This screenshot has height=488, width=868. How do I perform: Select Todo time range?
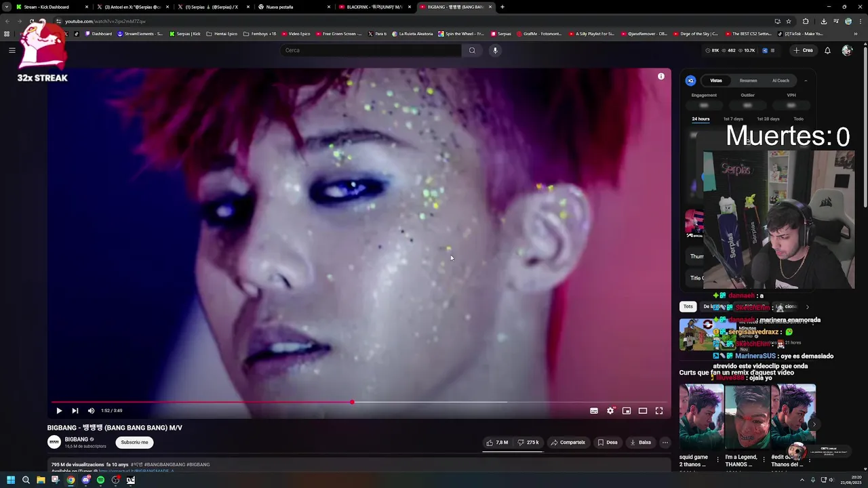(799, 119)
